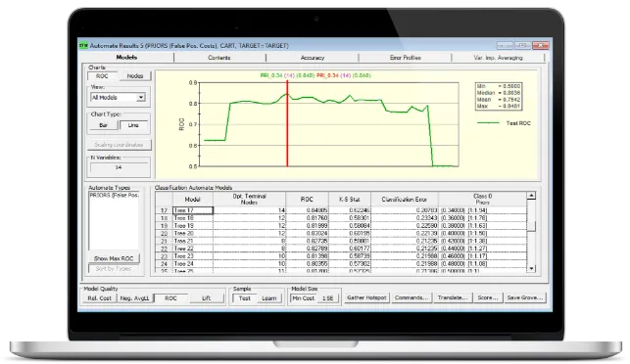Click the Save Grove button
This screenshot has height=364, width=630.
[x=525, y=297]
